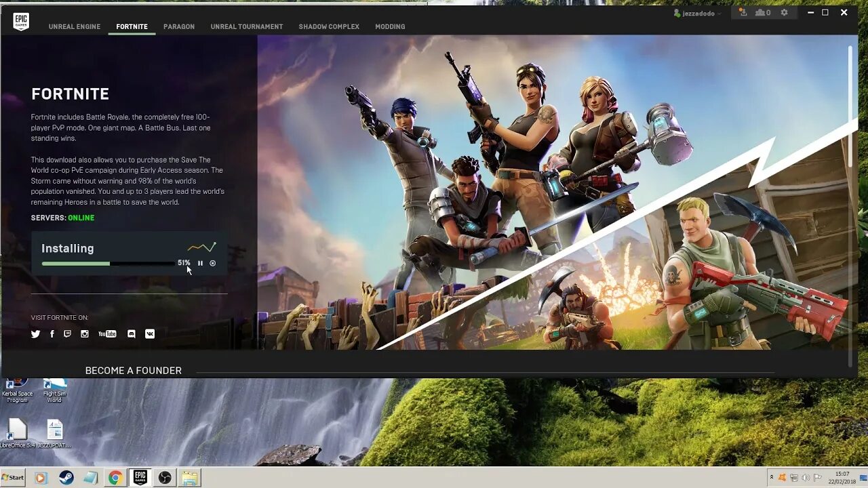This screenshot has width=868, height=488.
Task: Open Fortnite's Discord link
Action: 132,333
